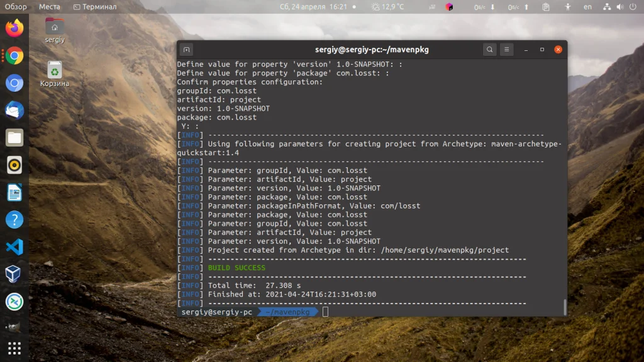The image size is (644, 362).
Task: Click Обзор to open the activities overview
Action: click(15, 7)
